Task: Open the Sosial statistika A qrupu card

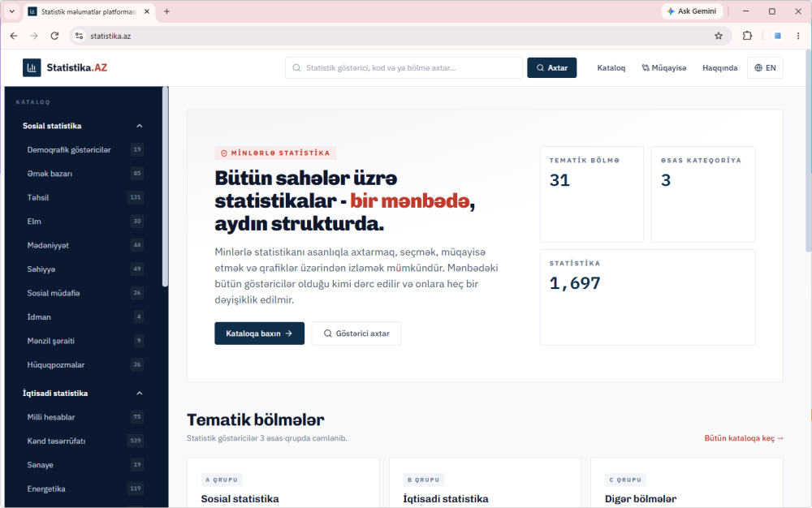Action: [283, 483]
